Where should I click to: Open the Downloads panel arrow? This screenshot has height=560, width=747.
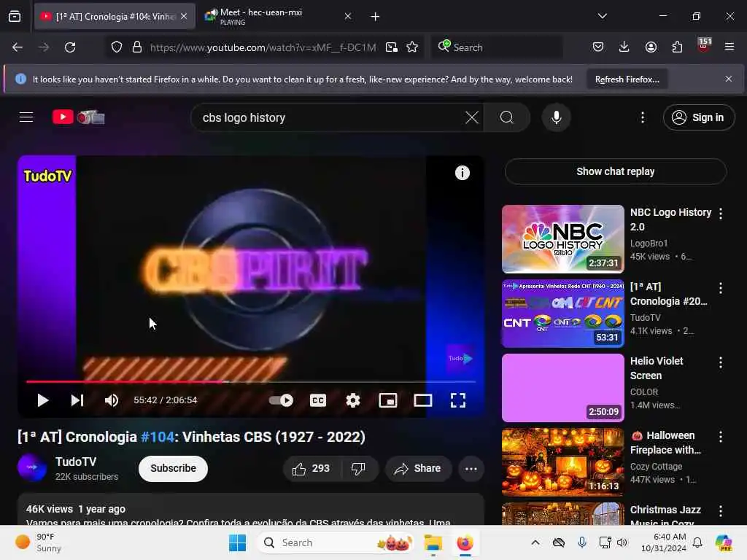[624, 47]
